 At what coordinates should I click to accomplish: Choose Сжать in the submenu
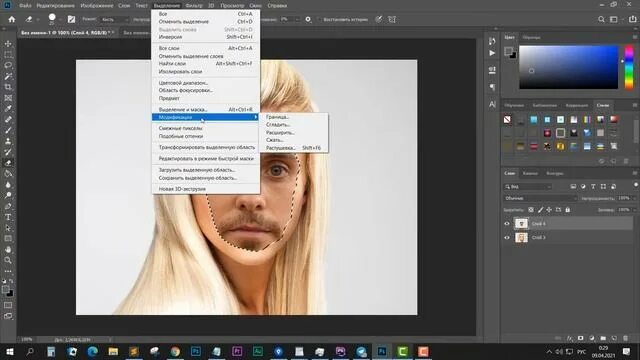click(293, 140)
